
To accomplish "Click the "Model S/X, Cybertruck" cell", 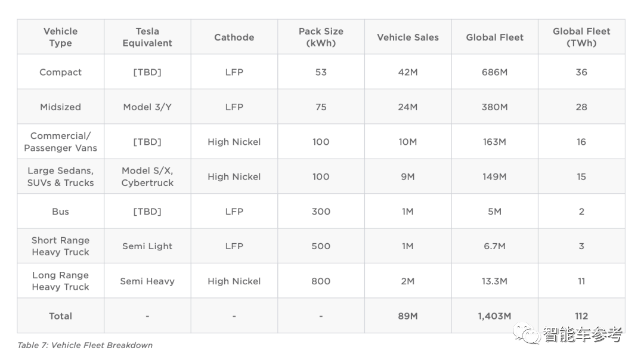I will tap(147, 177).
